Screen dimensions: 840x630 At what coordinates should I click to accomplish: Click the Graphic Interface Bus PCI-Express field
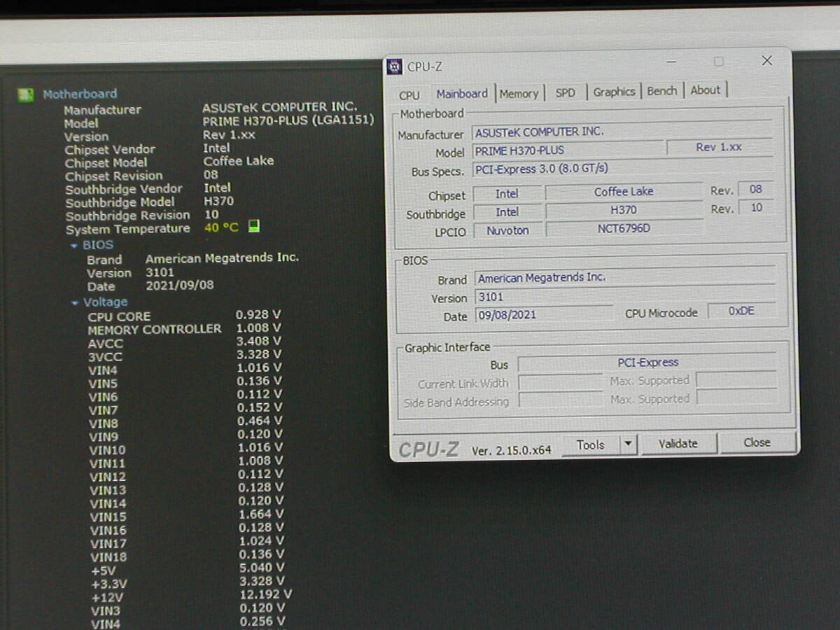pyautogui.click(x=647, y=363)
